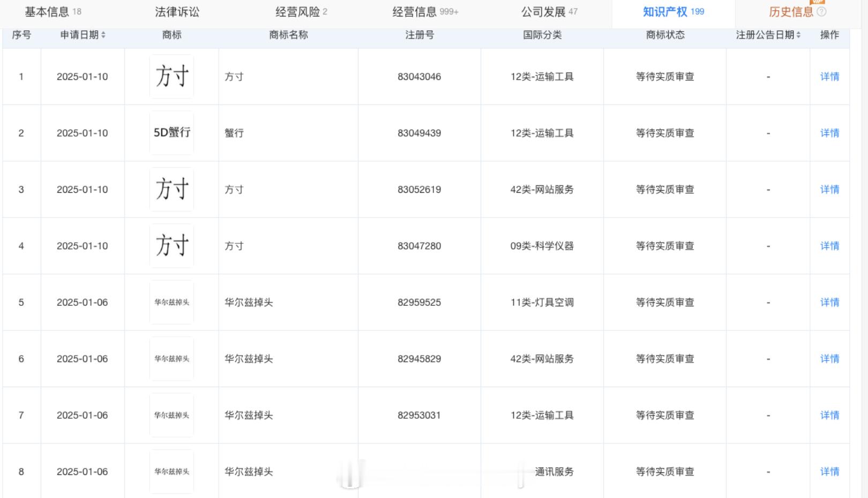Open 详情 for 华尔兹掉头 registration 82959525
The image size is (868, 498).
830,302
